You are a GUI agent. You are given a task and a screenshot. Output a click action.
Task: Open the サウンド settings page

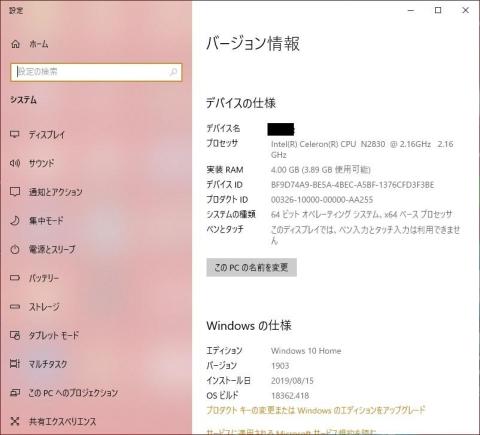pos(41,163)
